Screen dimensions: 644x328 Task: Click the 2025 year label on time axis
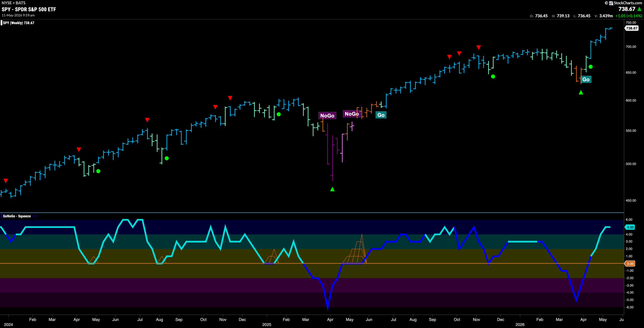[x=267, y=324]
